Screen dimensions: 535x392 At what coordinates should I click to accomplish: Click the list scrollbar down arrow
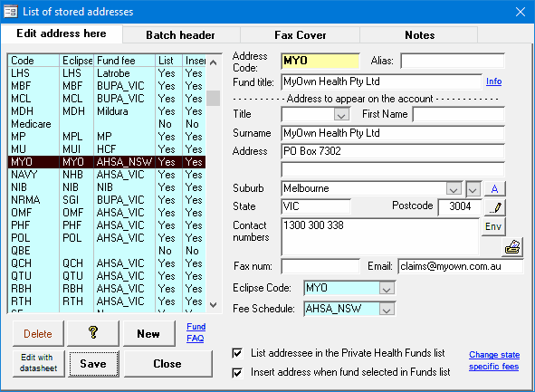[214, 305]
